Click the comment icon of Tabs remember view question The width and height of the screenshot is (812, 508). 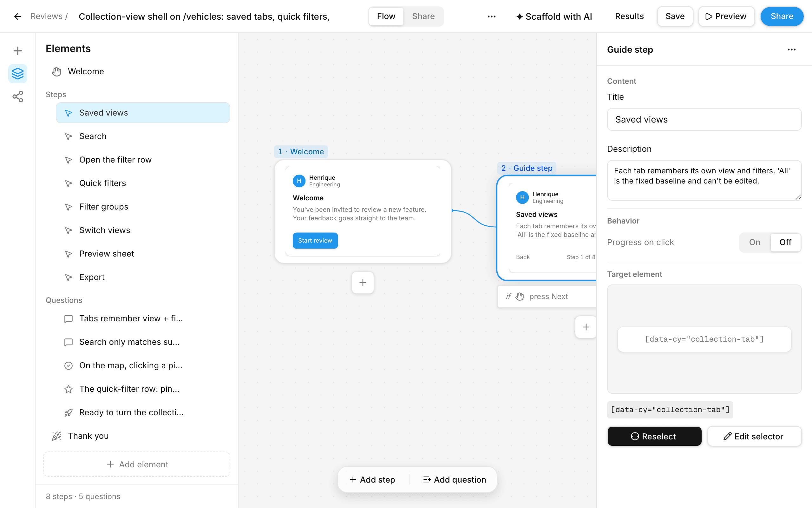(69, 318)
